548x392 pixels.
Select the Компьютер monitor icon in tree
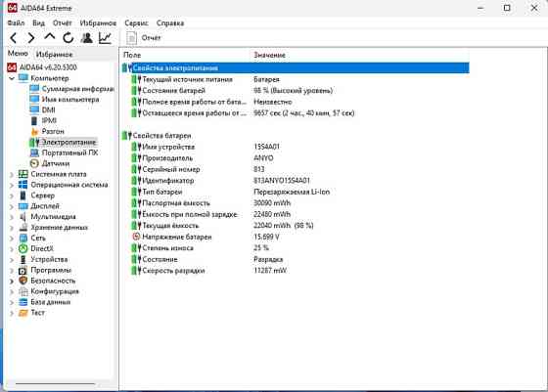(x=23, y=78)
